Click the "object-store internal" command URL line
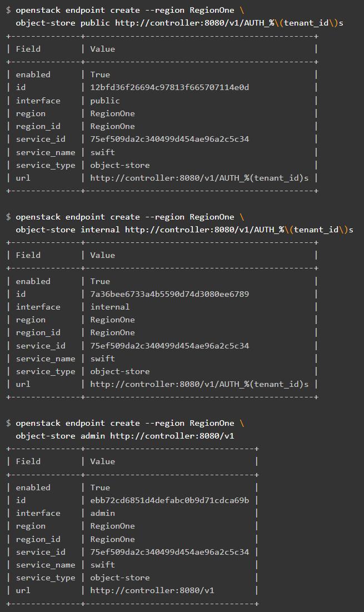 (185, 230)
